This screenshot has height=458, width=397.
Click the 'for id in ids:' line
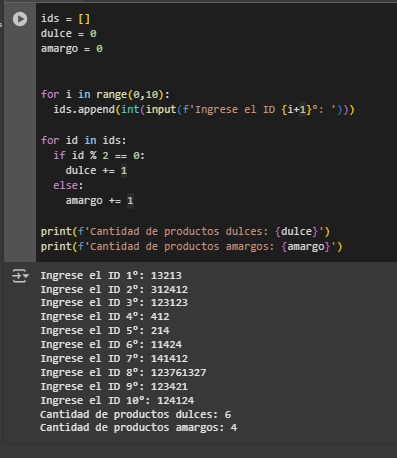[x=84, y=140]
